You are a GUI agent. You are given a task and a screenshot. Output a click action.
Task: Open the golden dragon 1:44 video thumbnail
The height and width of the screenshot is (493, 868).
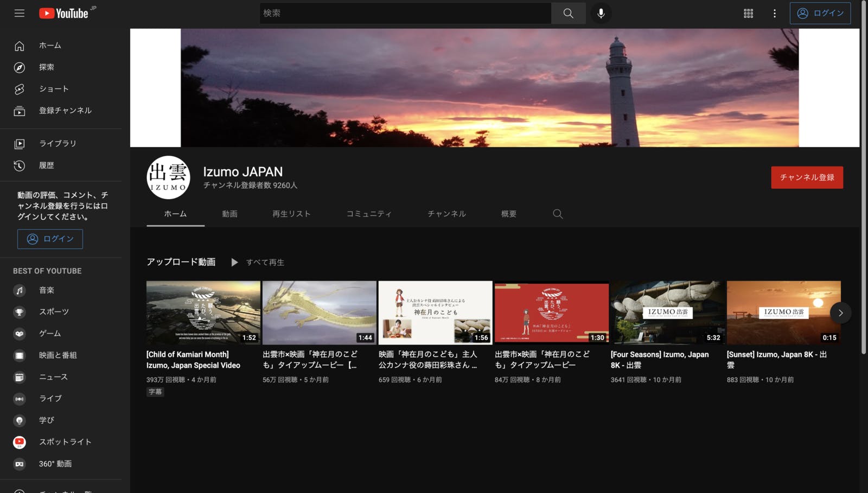(320, 312)
